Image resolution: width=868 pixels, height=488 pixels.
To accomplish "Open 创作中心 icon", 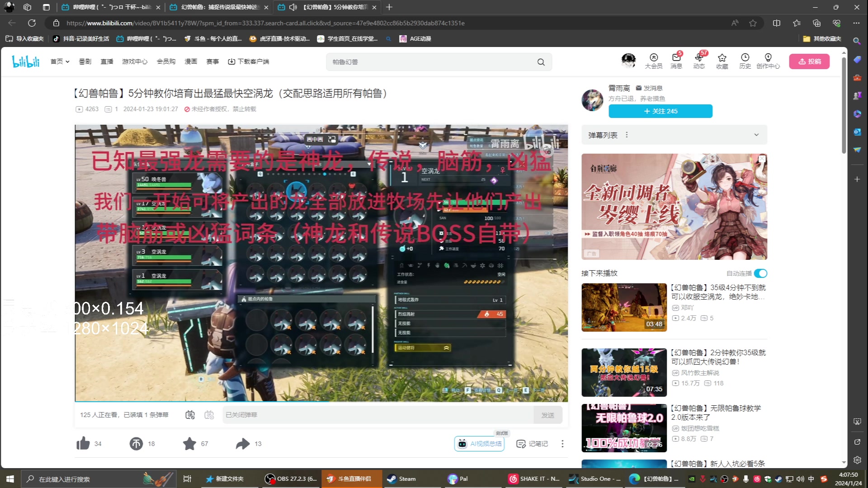I will point(768,61).
